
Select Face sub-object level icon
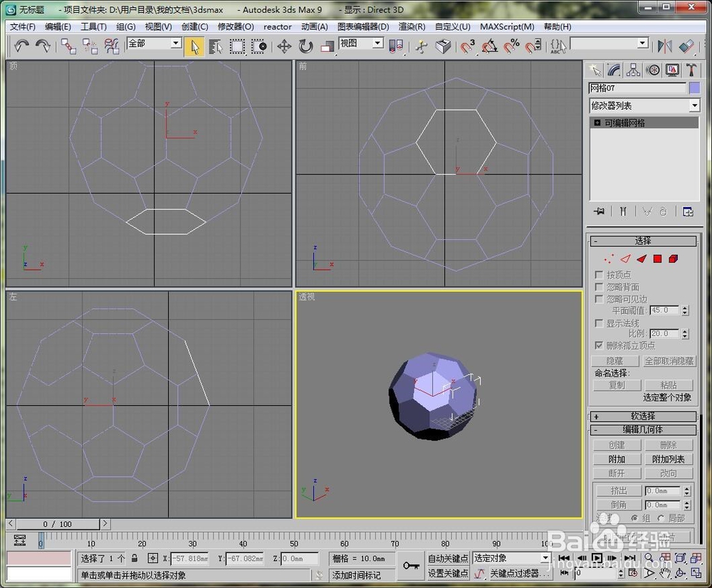642,259
